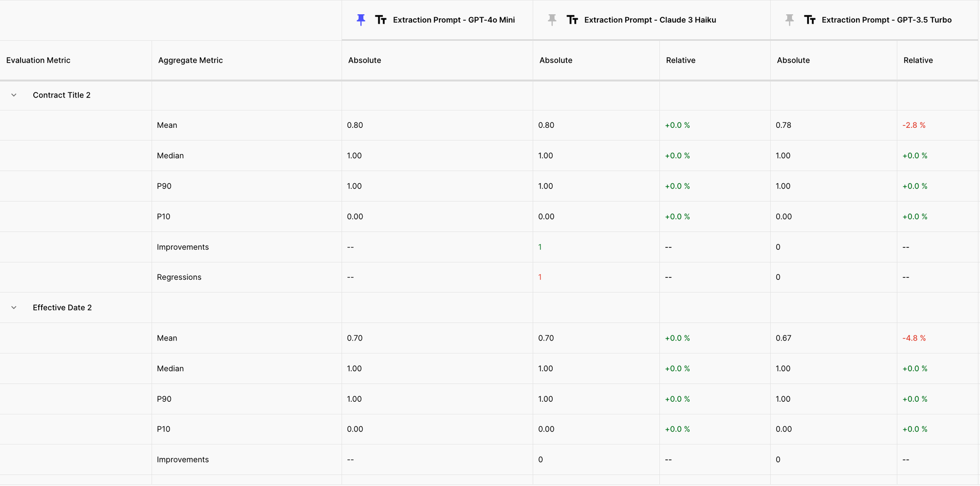
Task: Select the Improvements label under Effective Date 2
Action: click(183, 460)
